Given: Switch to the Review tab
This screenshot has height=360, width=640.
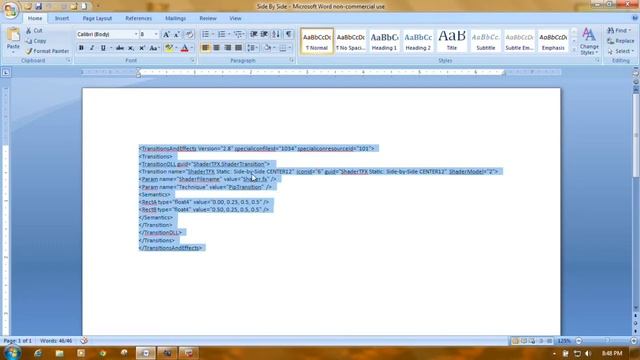Looking at the screenshot, I should tap(208, 18).
